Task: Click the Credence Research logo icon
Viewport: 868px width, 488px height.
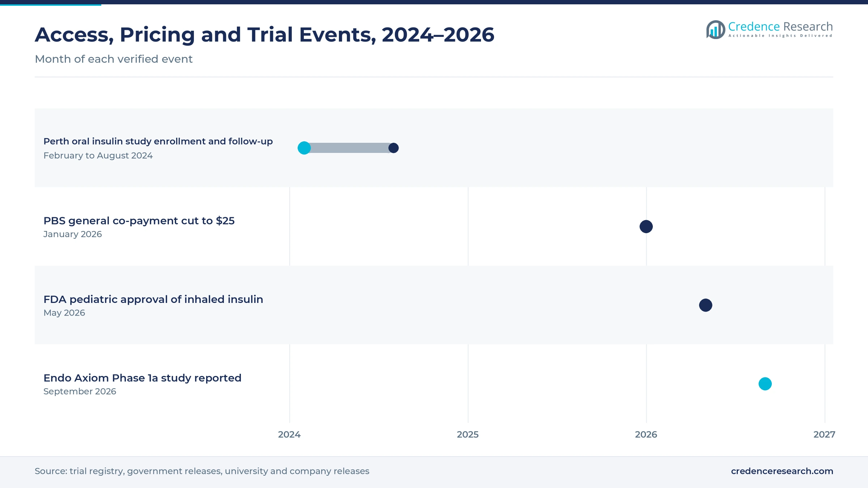Action: click(x=716, y=29)
